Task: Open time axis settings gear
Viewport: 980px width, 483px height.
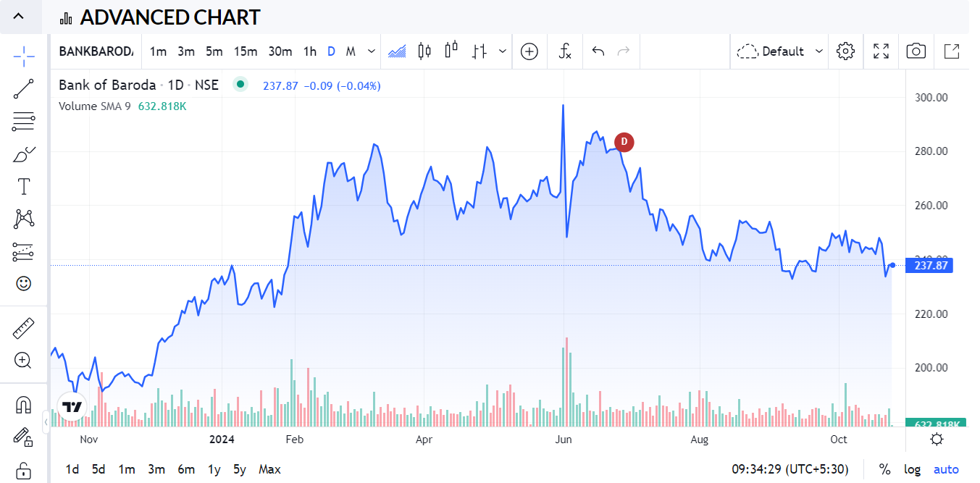Action: 937,440
